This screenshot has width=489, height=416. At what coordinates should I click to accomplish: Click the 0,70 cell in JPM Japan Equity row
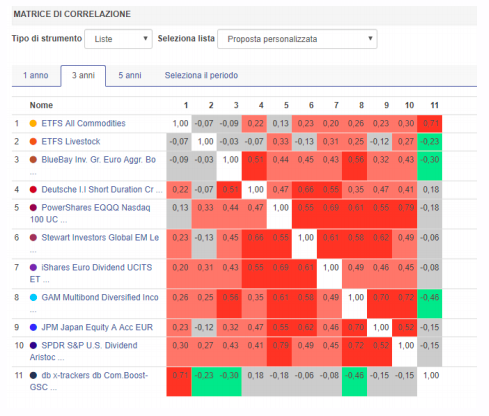click(x=355, y=327)
